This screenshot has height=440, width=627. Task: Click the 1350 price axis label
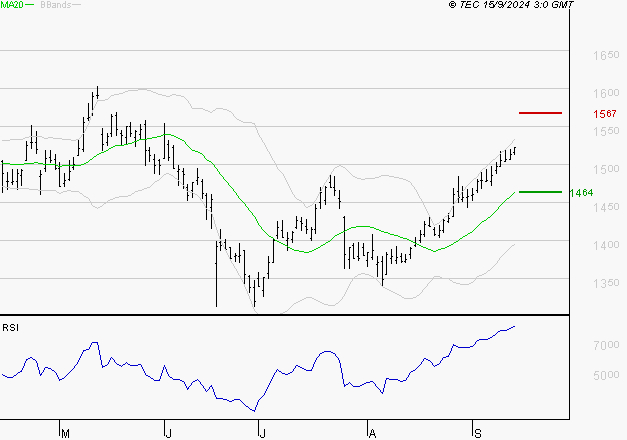606,283
